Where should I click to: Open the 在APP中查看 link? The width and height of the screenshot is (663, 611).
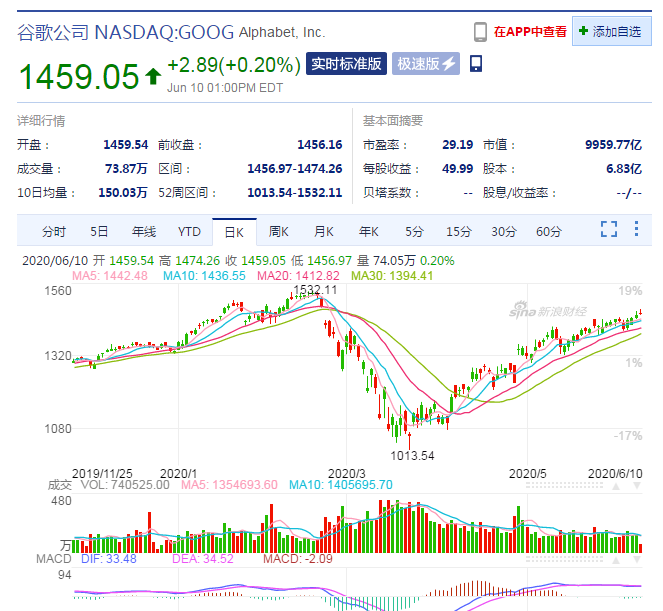click(x=530, y=32)
